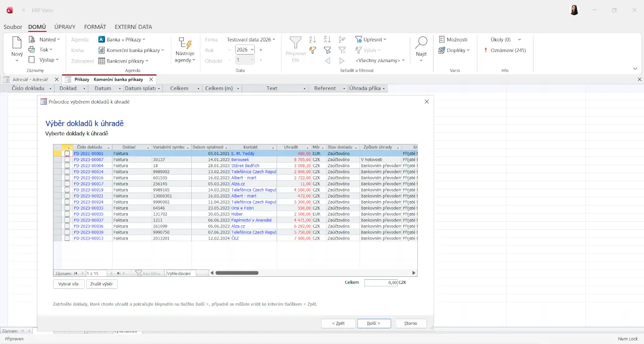Switch to the Adresář document tab
The height and width of the screenshot is (344, 644).
point(30,79)
